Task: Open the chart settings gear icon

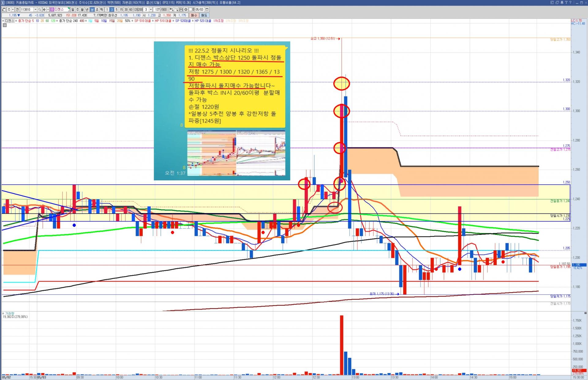Action: tap(186, 9)
